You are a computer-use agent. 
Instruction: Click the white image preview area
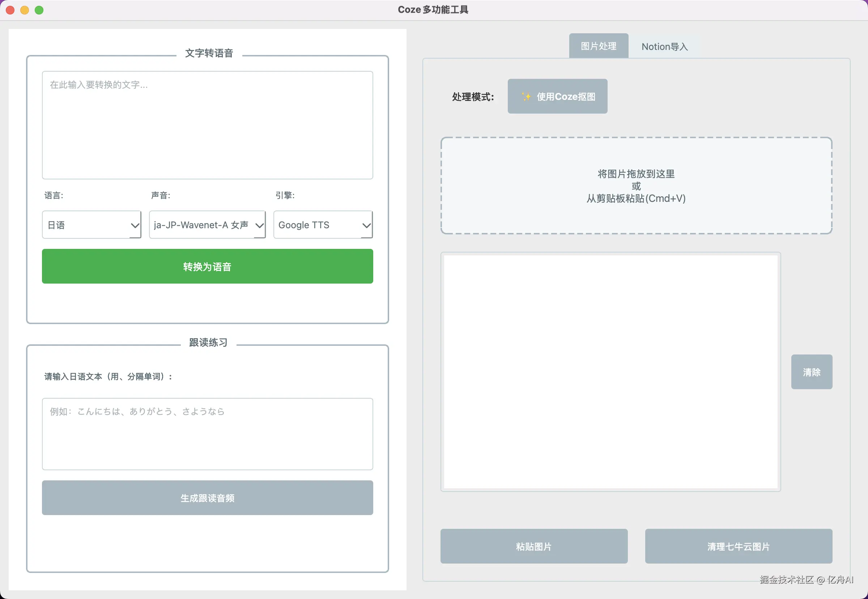610,371
